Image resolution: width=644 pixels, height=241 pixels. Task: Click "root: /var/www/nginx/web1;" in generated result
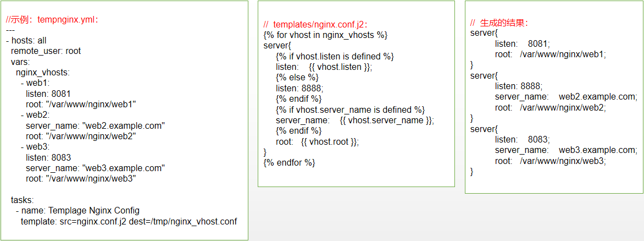(550, 54)
